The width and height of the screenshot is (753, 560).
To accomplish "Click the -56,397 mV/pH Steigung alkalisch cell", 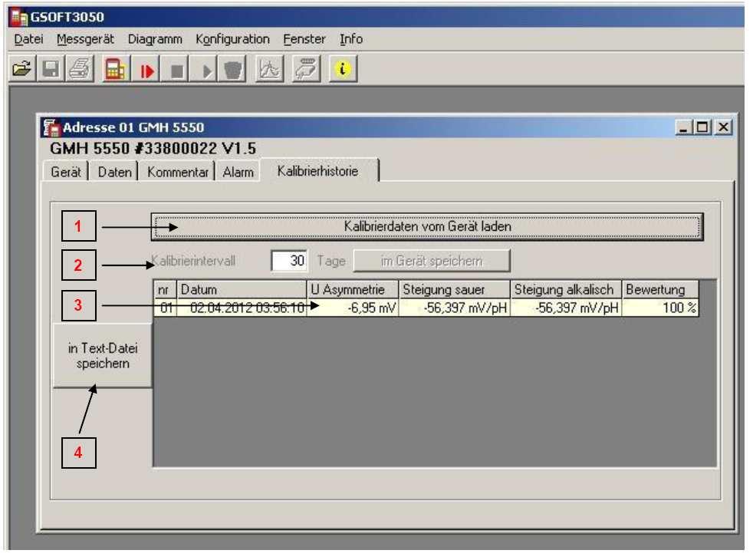I will [x=566, y=308].
